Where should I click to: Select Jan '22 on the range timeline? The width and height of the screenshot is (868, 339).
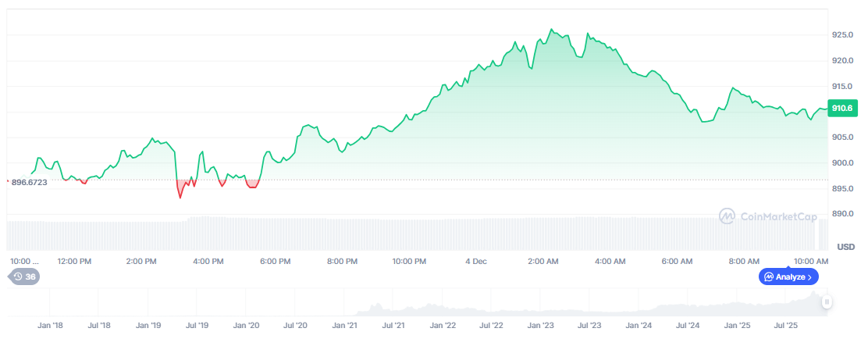coord(443,326)
